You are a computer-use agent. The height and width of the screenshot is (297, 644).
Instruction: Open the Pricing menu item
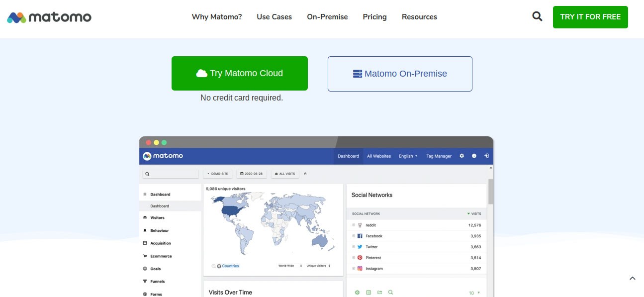[x=374, y=17]
